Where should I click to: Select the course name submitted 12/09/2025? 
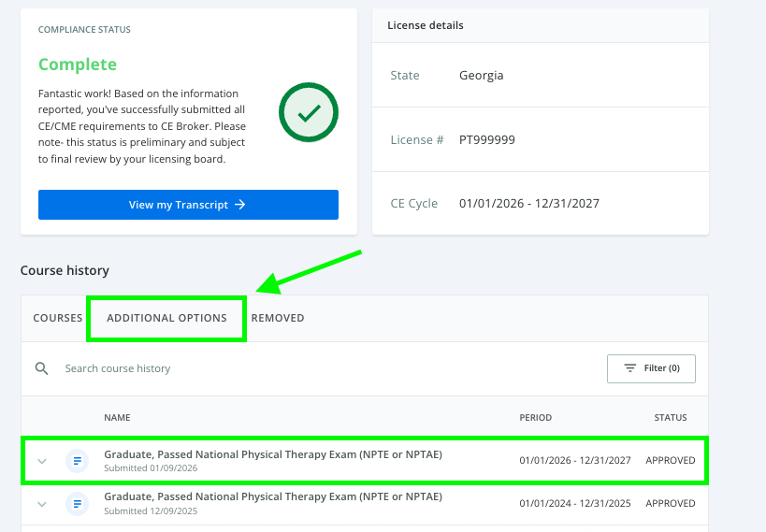pyautogui.click(x=273, y=497)
